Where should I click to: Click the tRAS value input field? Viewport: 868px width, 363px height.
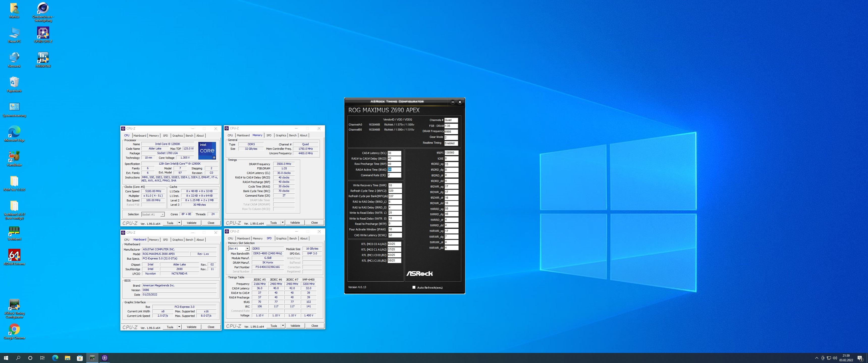coord(394,170)
